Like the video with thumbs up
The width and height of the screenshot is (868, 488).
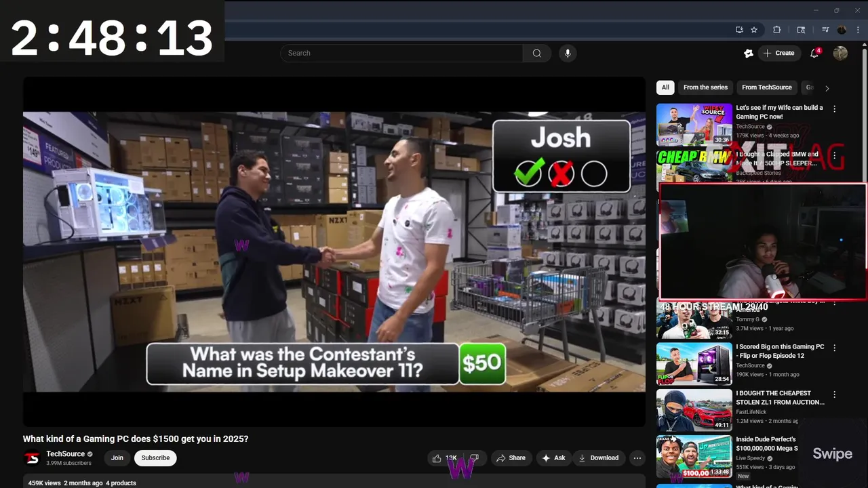(x=445, y=458)
